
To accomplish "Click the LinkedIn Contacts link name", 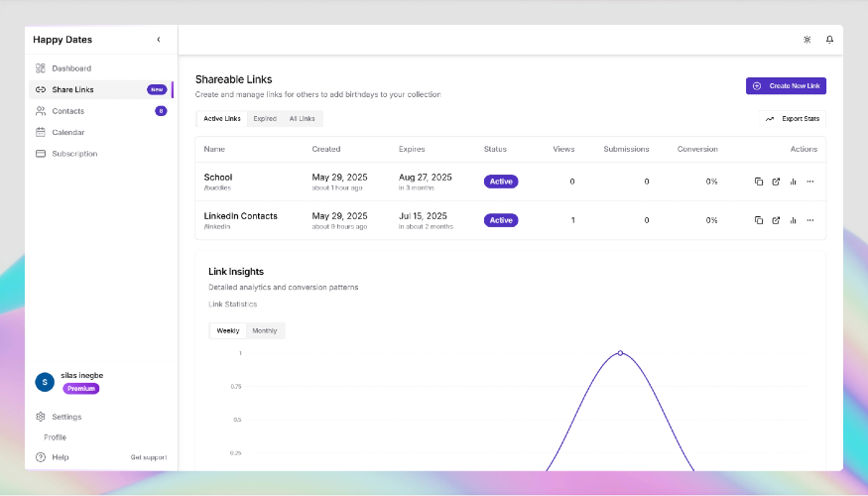I will point(240,216).
